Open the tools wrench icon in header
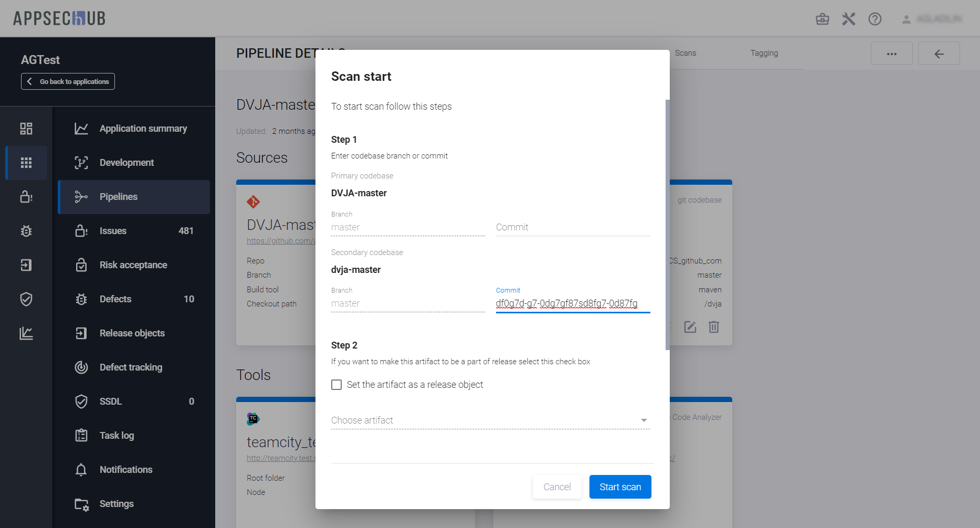This screenshot has width=980, height=528. [x=848, y=19]
